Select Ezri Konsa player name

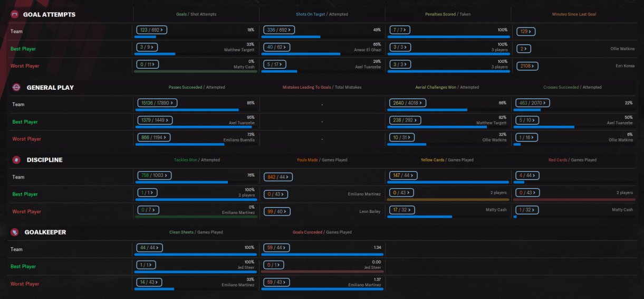click(x=624, y=66)
